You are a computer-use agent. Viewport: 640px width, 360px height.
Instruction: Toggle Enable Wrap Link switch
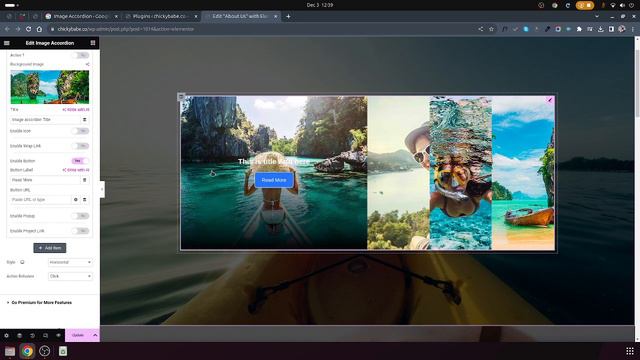click(80, 146)
